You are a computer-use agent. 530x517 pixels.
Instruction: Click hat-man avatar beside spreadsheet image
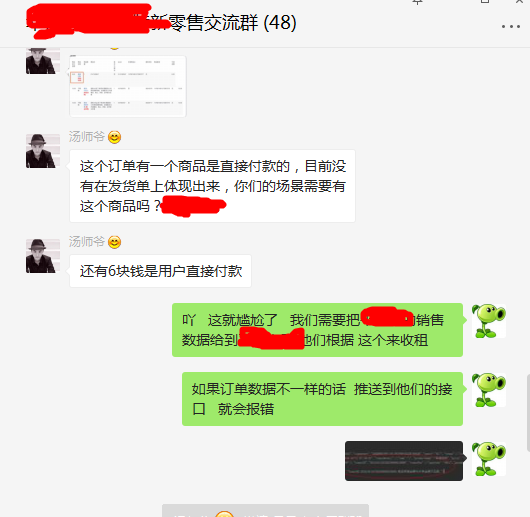pos(43,61)
